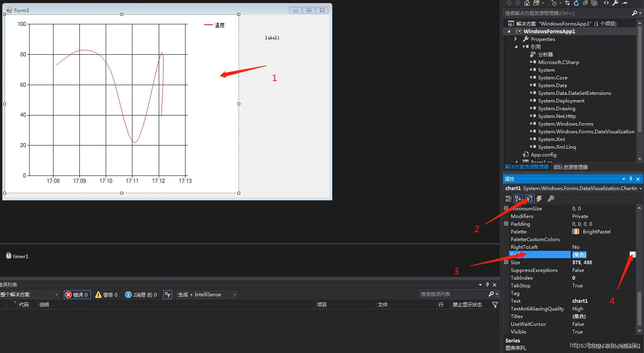Click the Collapse All icon in Solution Explorer
Image resolution: width=644 pixels, height=353 pixels.
(585, 3)
